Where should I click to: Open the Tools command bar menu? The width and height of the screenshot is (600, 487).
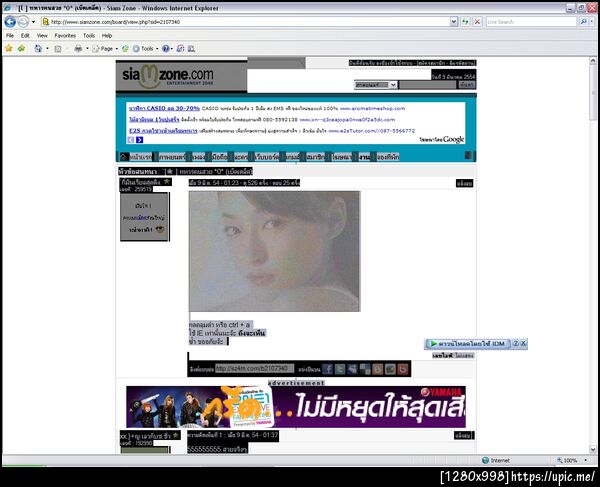146,49
